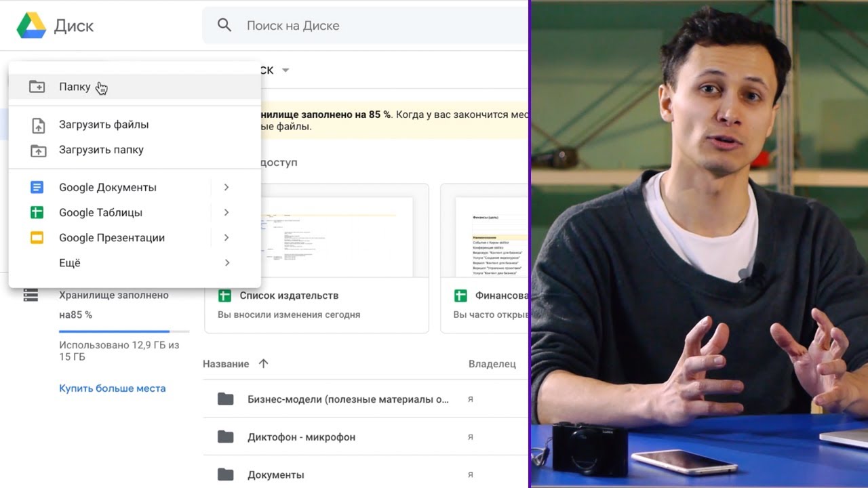
Task: Open the My Drive dropdown arrow
Action: click(x=285, y=70)
